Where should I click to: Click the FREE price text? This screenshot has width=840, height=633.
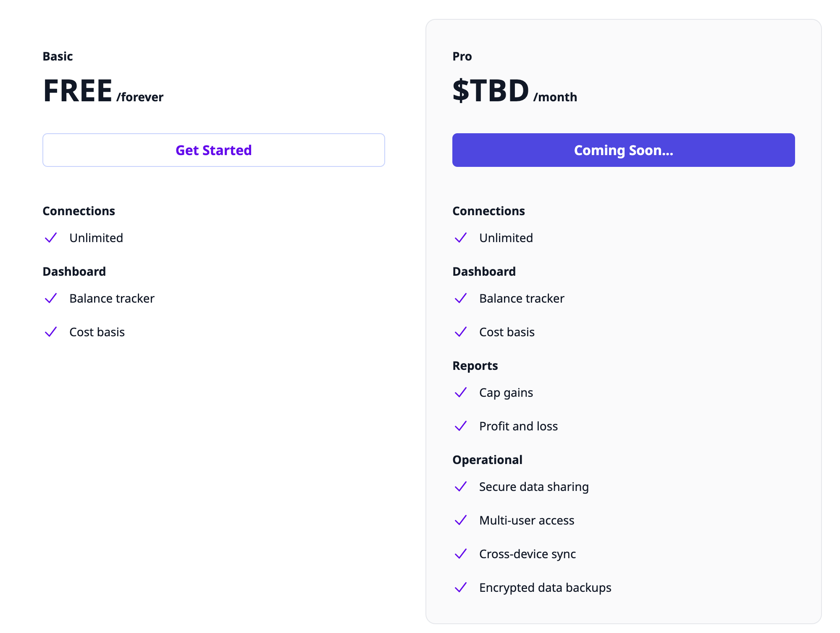point(78,91)
